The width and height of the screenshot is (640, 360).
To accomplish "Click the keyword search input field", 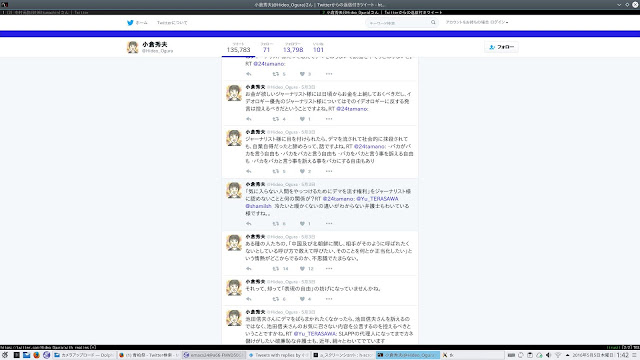I will [x=398, y=23].
